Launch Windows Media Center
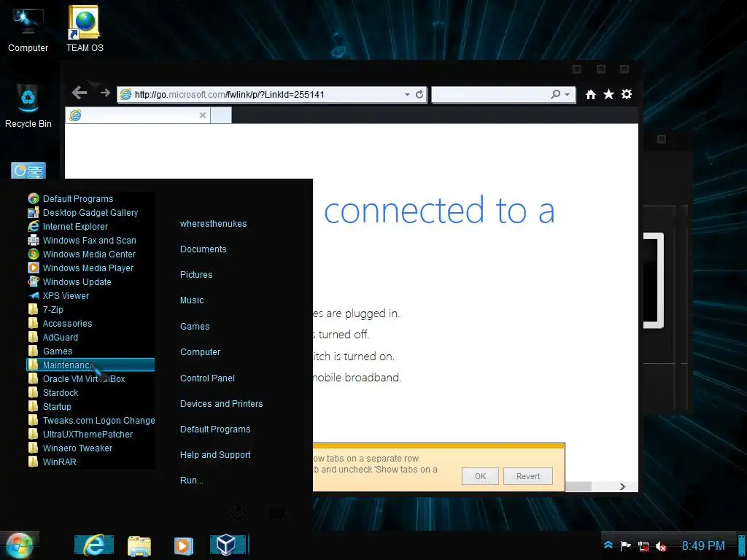747x560 pixels. (90, 254)
